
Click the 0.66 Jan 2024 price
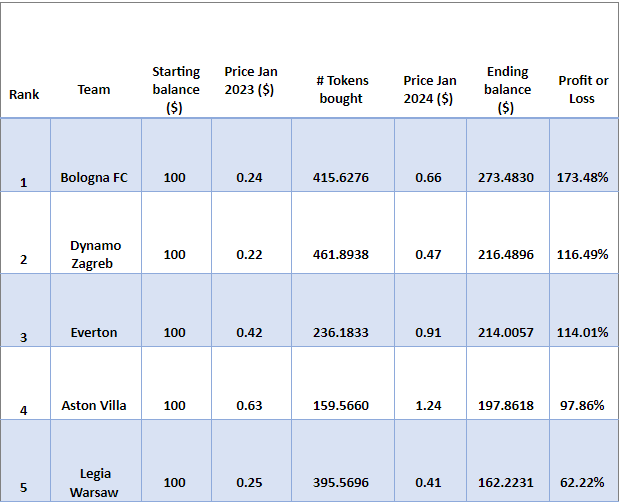(x=428, y=178)
